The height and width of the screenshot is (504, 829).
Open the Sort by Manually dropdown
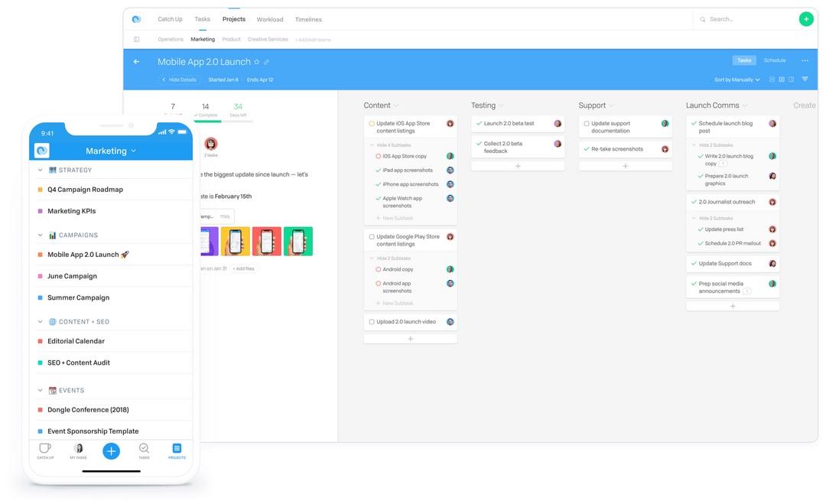pyautogui.click(x=737, y=80)
